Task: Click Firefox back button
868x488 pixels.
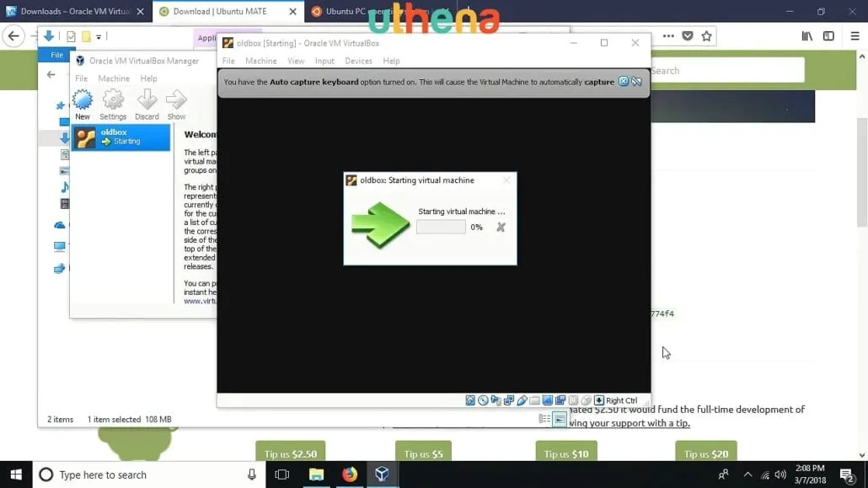Action: click(x=13, y=36)
